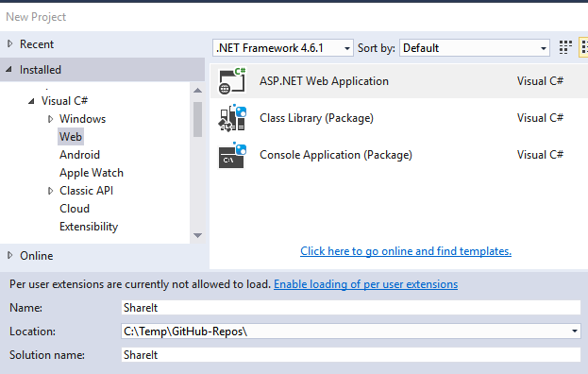
Task: Click the Installed section label
Action: [x=41, y=70]
